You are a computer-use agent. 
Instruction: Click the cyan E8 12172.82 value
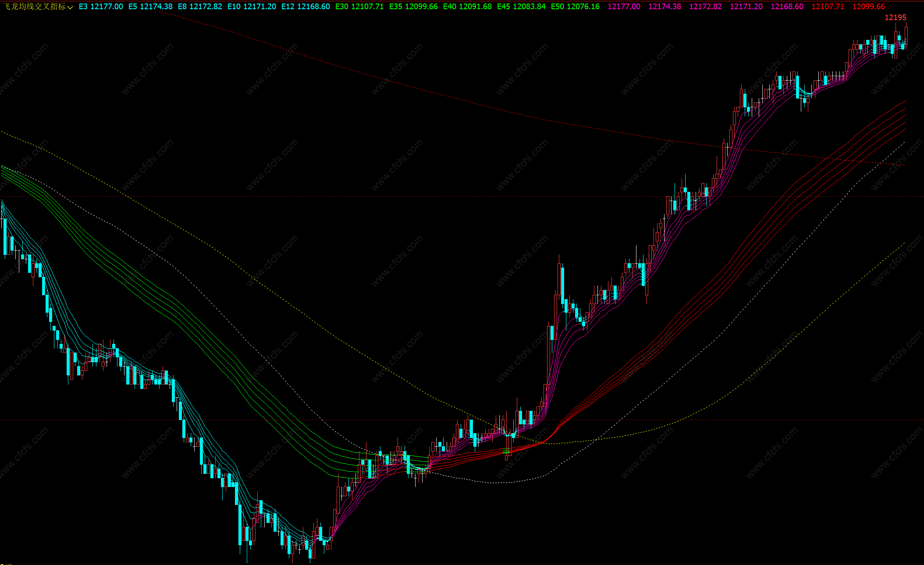200,7
